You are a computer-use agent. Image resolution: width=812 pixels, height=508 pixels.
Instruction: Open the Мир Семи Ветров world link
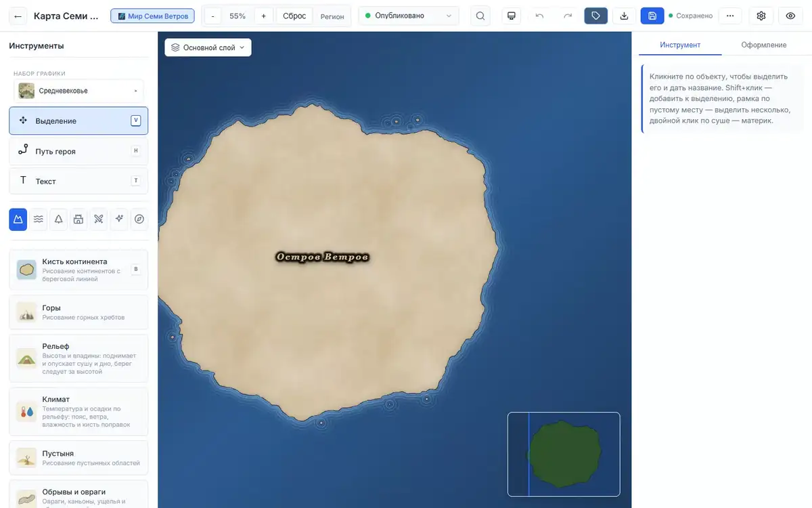(153, 16)
